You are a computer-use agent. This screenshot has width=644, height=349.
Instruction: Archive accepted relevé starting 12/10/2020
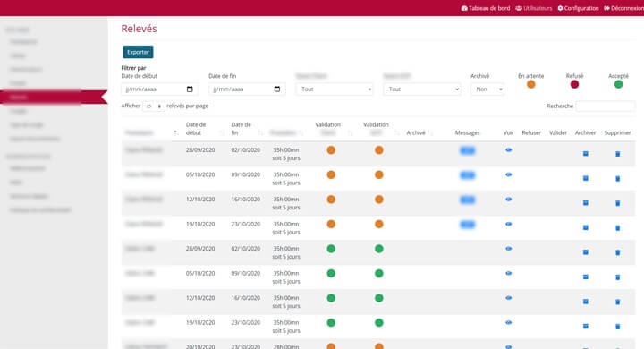point(586,302)
